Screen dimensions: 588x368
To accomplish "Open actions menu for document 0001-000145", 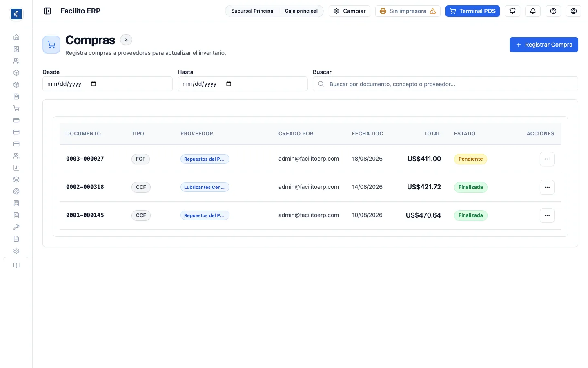I will [x=547, y=215].
